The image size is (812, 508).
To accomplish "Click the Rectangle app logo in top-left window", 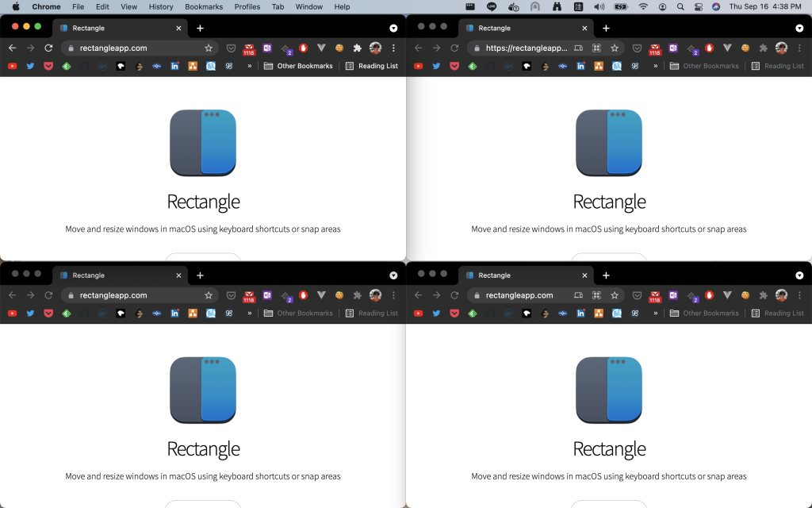I will click(x=203, y=143).
